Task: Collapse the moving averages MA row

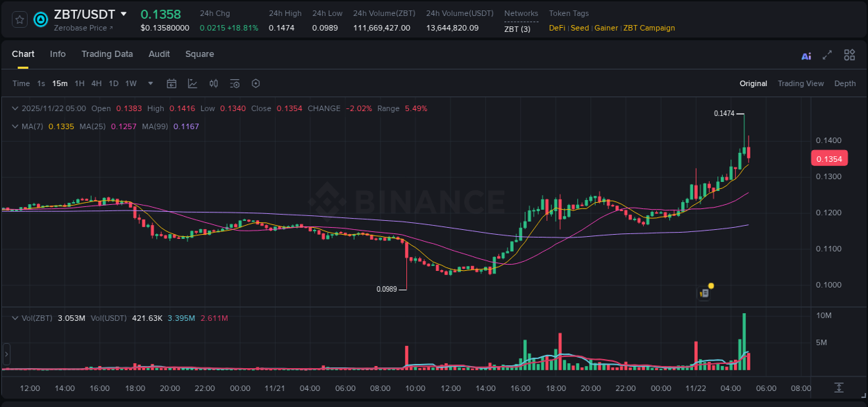Action: (x=15, y=126)
